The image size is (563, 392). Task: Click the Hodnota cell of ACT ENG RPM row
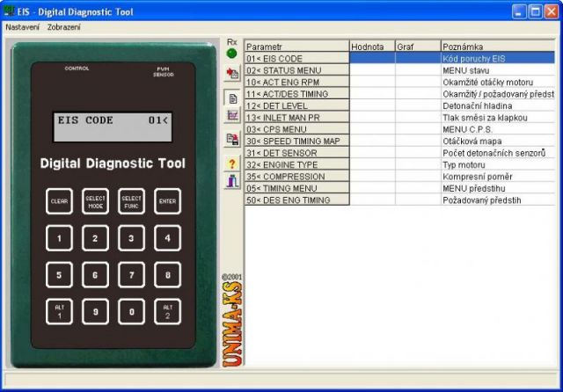tap(372, 82)
